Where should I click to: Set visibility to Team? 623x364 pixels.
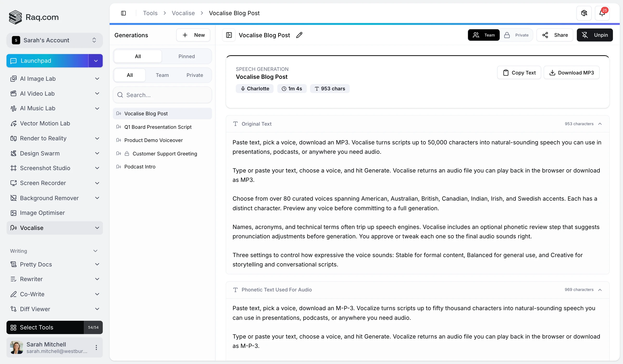point(484,35)
